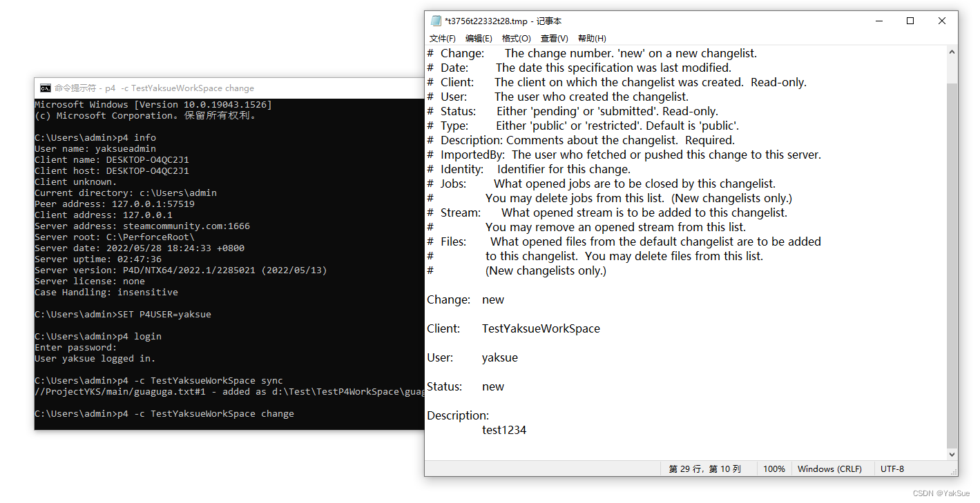The height and width of the screenshot is (503, 980).
Task: Click the scrollbar down arrow in Notepad
Action: tap(952, 454)
